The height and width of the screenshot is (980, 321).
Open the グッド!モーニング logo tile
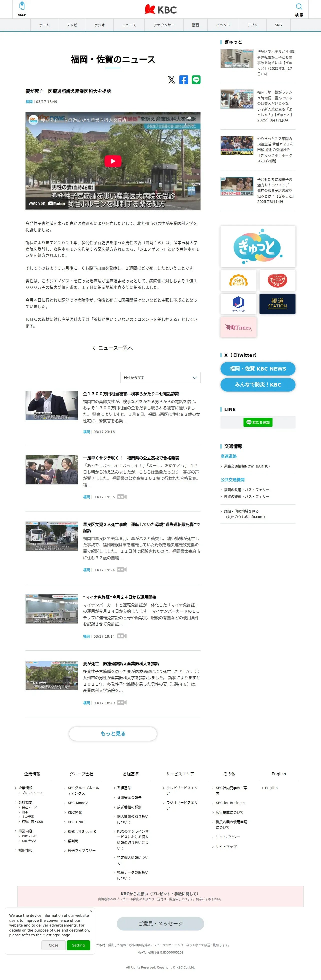click(238, 280)
